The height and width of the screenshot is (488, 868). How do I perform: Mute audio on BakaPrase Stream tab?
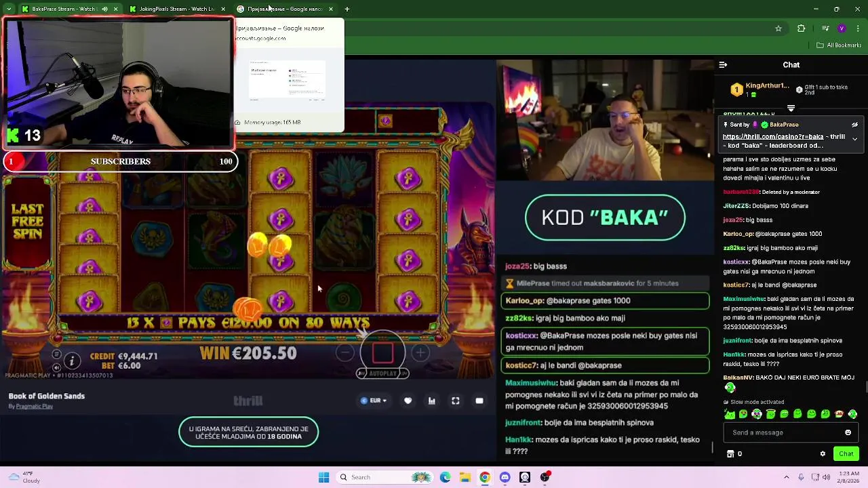104,9
